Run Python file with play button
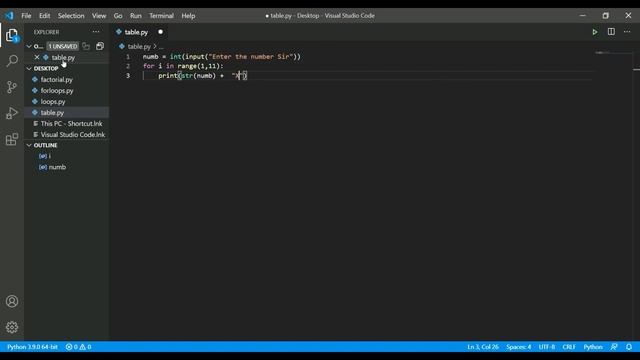The height and width of the screenshot is (360, 640). pyautogui.click(x=595, y=32)
